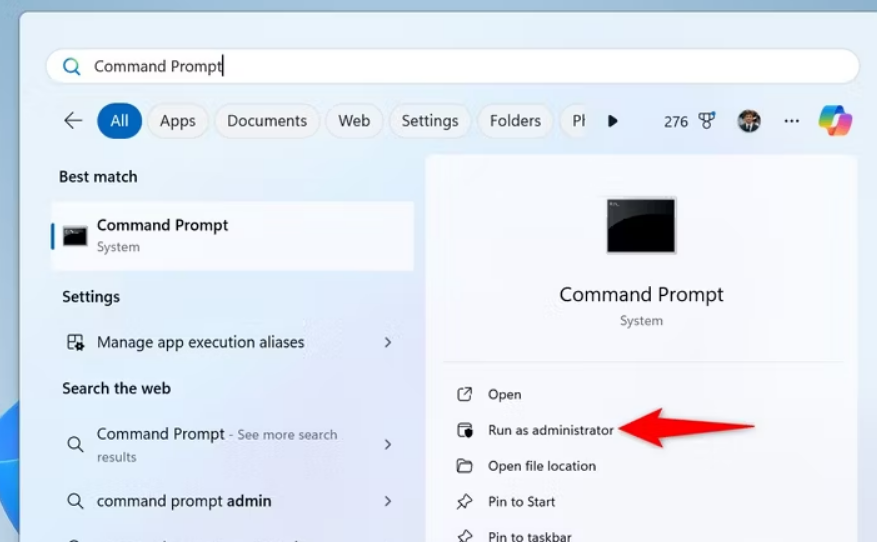Switch to the Documents filter tab
The width and height of the screenshot is (877, 542).
coord(267,121)
